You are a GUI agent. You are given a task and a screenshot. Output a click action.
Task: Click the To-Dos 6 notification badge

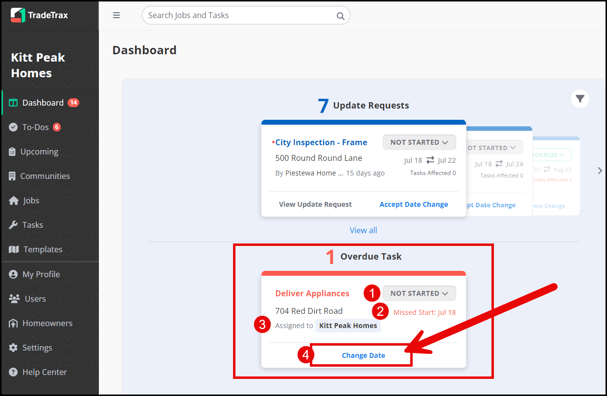[57, 127]
